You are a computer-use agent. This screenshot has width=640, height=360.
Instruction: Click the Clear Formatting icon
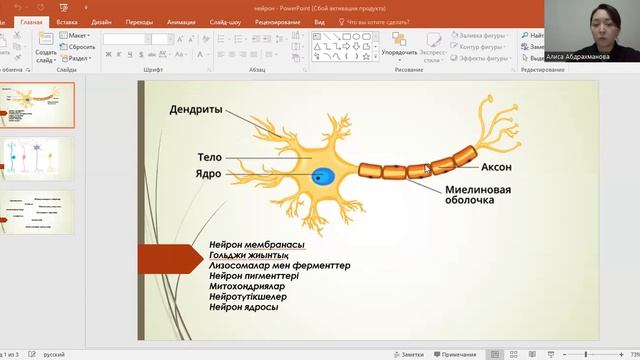[x=206, y=39]
